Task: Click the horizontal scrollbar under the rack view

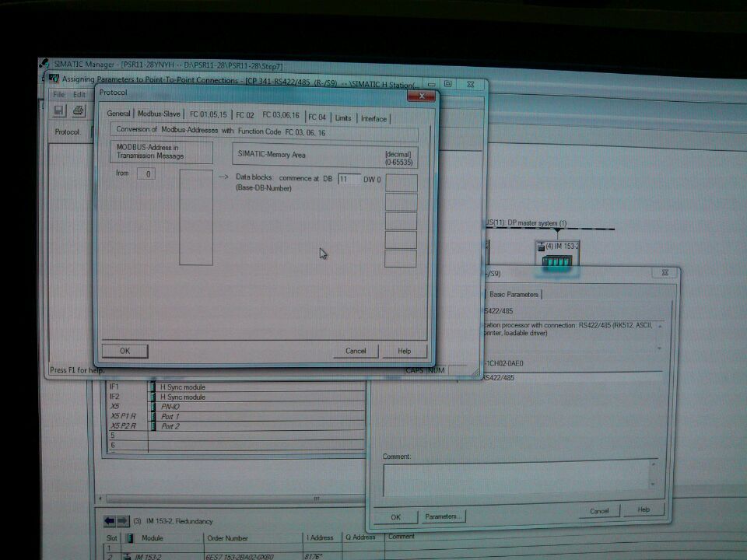Action: tap(233, 499)
